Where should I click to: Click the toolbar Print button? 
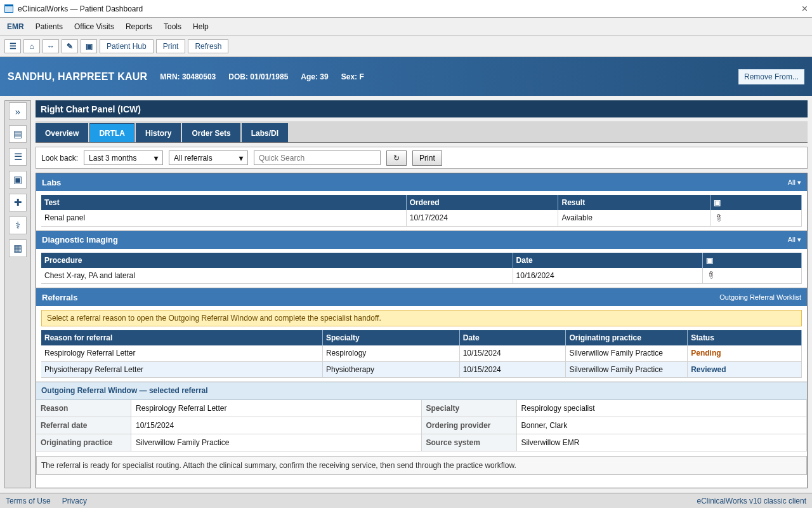tap(171, 46)
